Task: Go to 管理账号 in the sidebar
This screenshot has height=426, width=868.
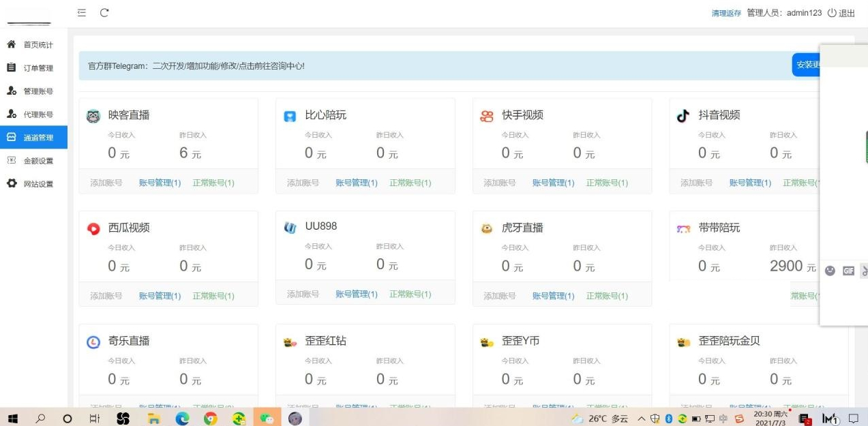Action: 38,91
